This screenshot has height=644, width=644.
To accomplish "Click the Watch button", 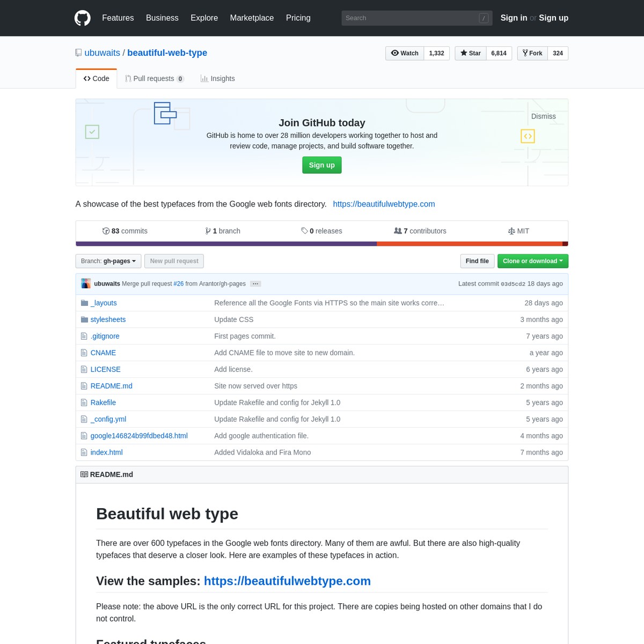I will click(x=405, y=54).
